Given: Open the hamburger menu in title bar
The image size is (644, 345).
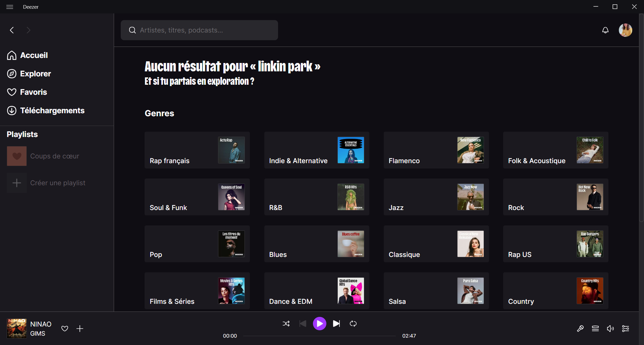Looking at the screenshot, I should tap(10, 7).
